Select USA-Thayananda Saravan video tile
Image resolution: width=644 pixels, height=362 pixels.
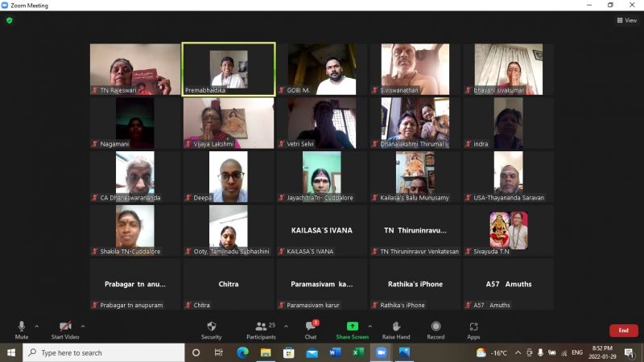(509, 177)
